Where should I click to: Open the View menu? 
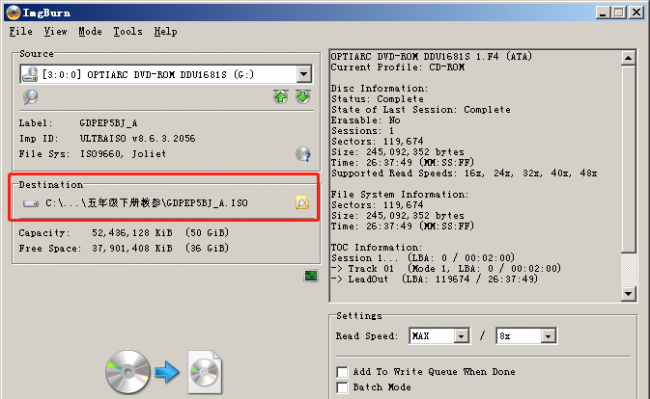(56, 31)
